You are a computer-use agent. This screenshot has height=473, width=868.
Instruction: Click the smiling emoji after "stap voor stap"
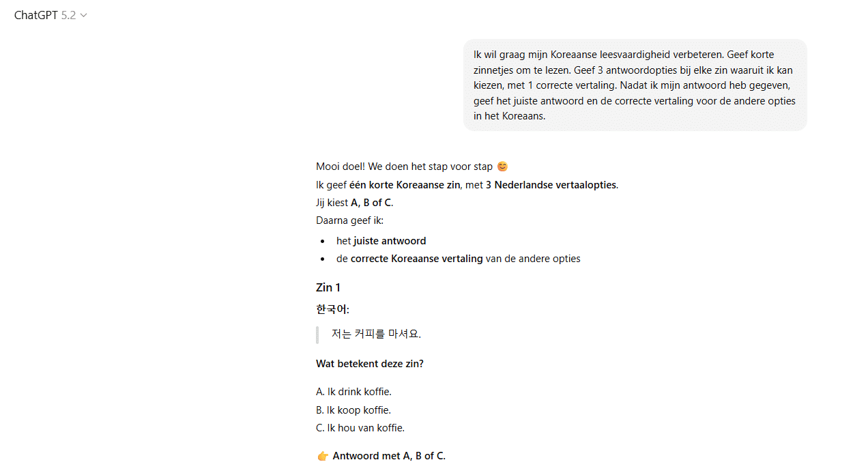pyautogui.click(x=502, y=166)
